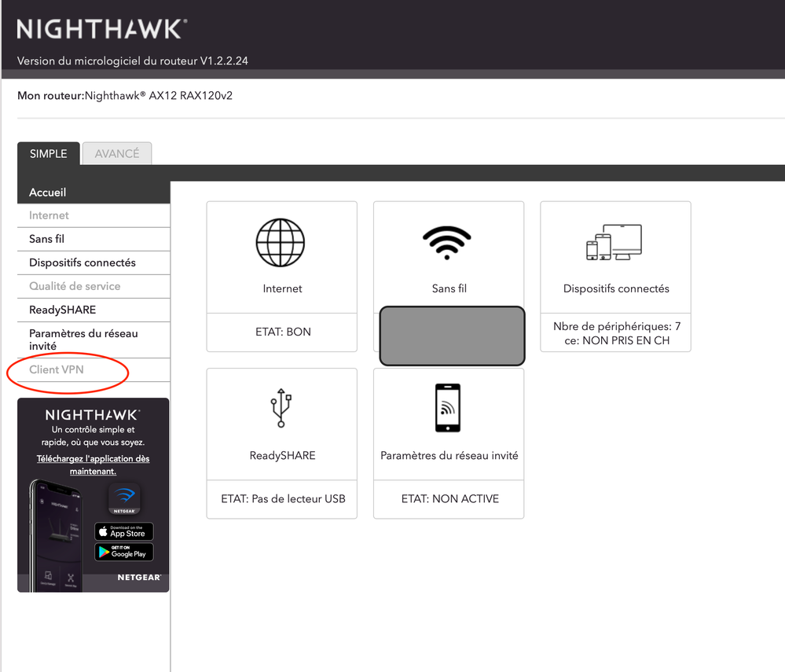Click the Mon routeur Nighthawk AX12 text
This screenshot has height=672, width=785.
click(125, 96)
